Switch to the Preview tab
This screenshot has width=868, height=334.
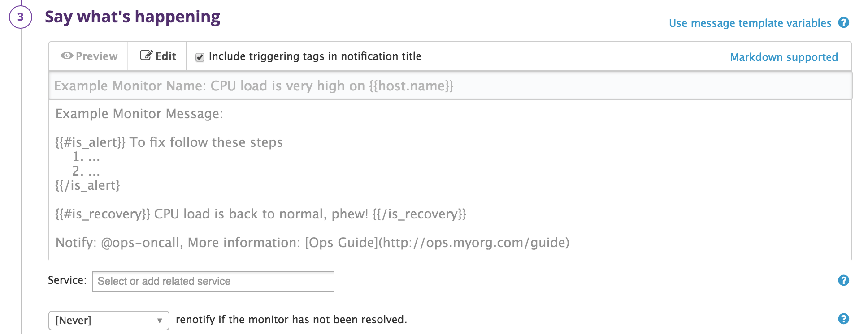[x=89, y=56]
